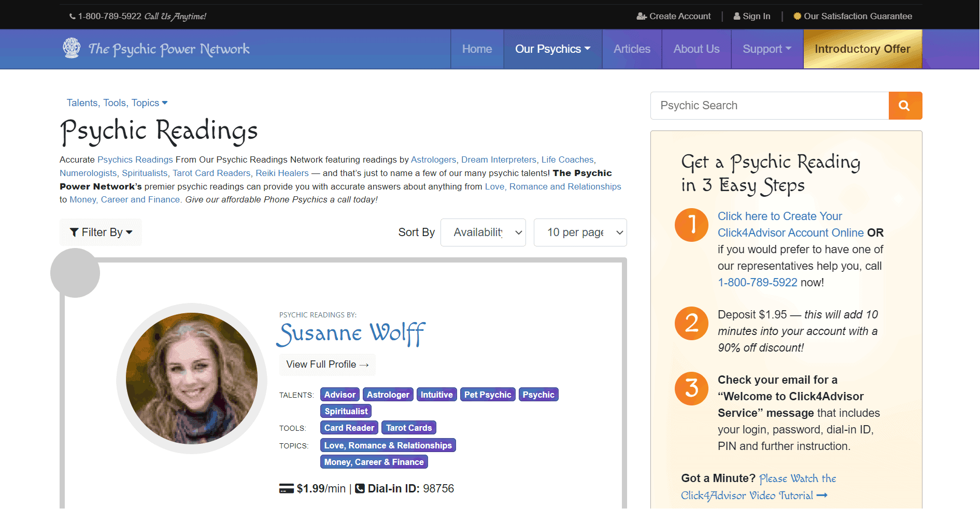Click the header phone number 1-800-789-5922

pyautogui.click(x=110, y=17)
